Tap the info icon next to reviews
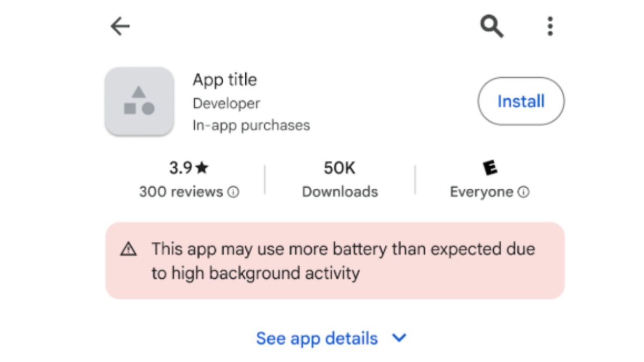 pyautogui.click(x=233, y=192)
